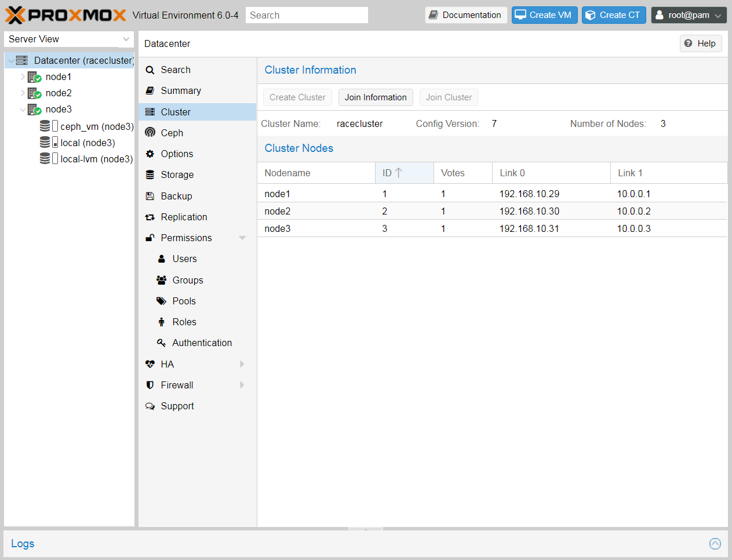
Task: Open the Summary menu item
Action: tap(197, 90)
